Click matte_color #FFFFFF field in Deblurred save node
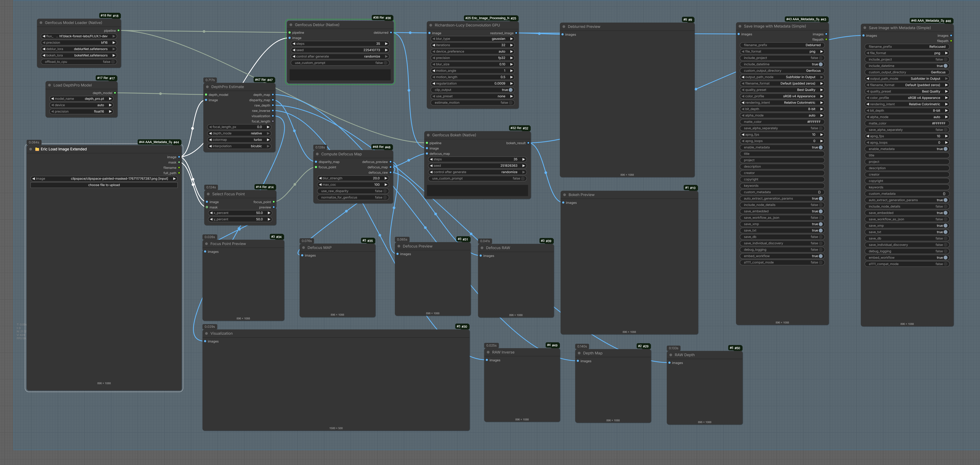Viewport: 980px width, 465px height. pyautogui.click(x=782, y=122)
